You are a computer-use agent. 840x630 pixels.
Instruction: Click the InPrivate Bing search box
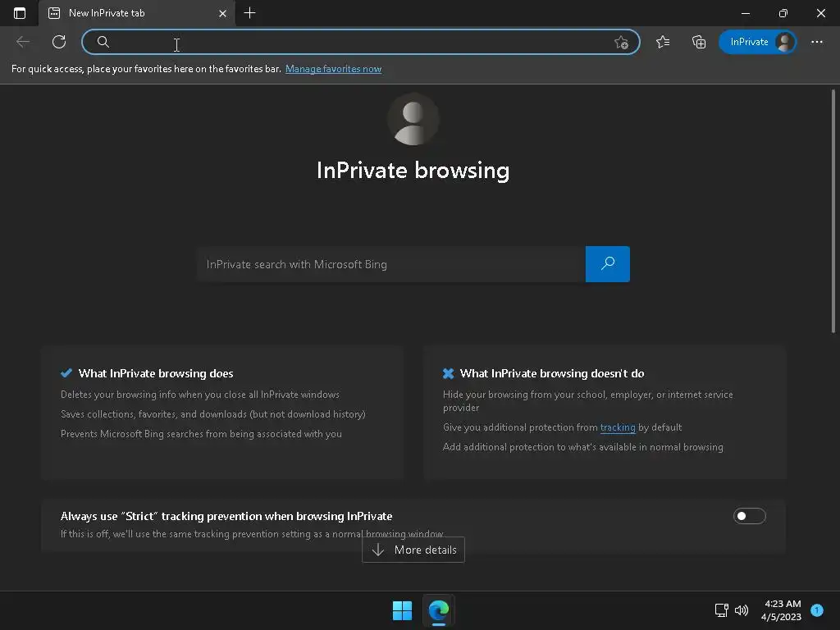tap(390, 264)
